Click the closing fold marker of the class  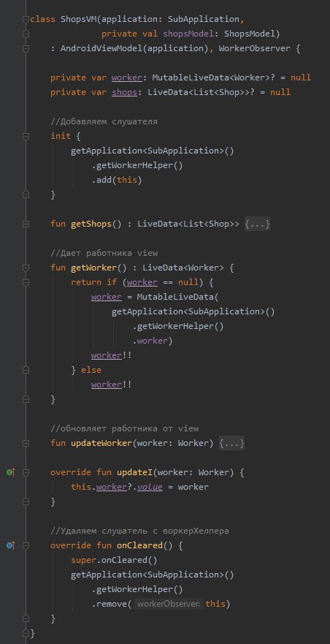(26, 633)
